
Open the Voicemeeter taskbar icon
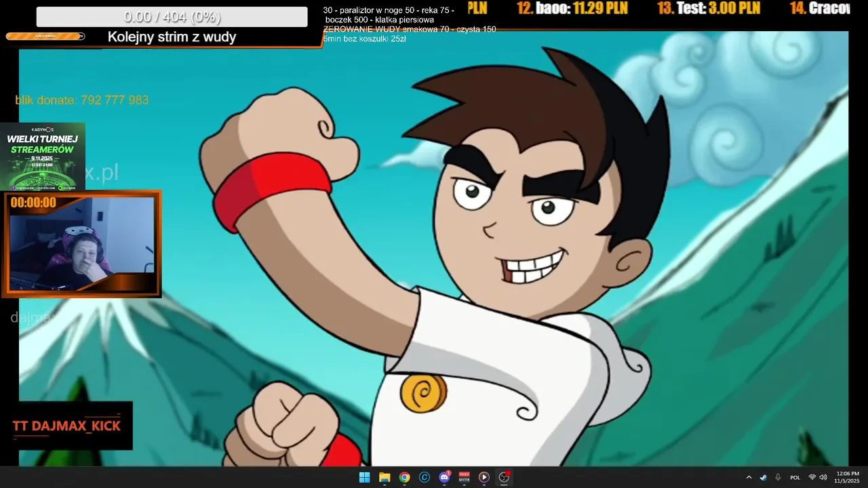[465, 477]
